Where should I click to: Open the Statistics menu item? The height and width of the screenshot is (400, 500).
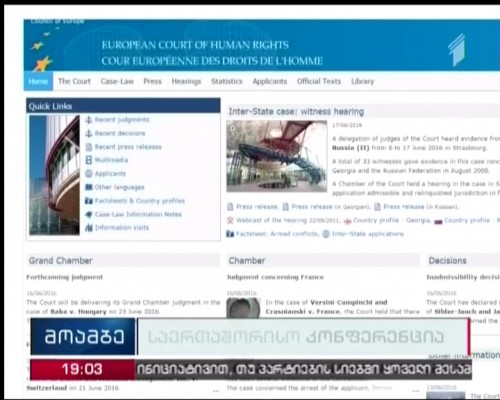[227, 81]
